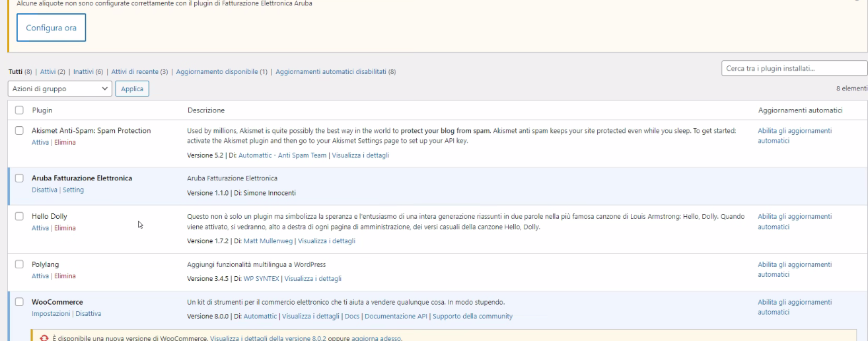Open WooCommerce Supporto della community link
Image resolution: width=868 pixels, height=341 pixels.
472,317
